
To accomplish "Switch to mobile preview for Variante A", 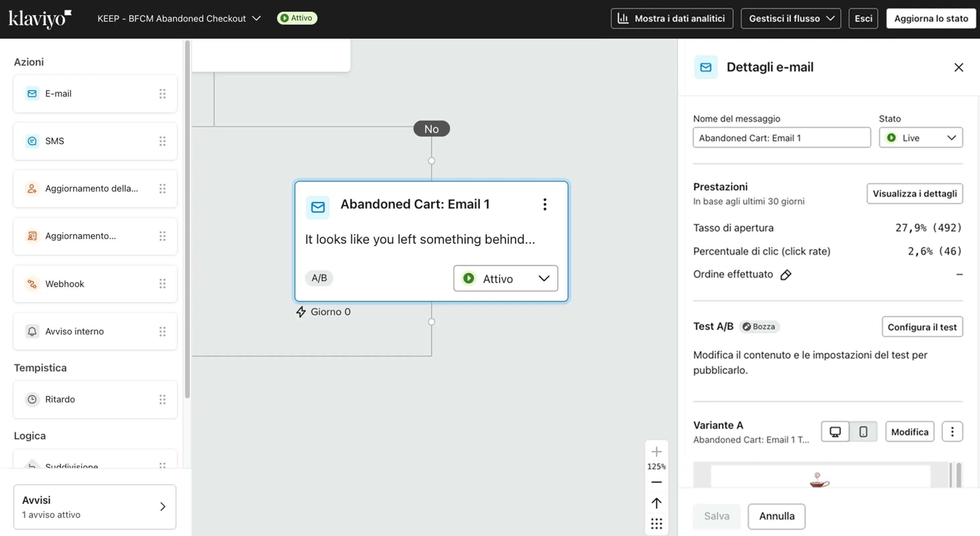I will click(x=863, y=431).
